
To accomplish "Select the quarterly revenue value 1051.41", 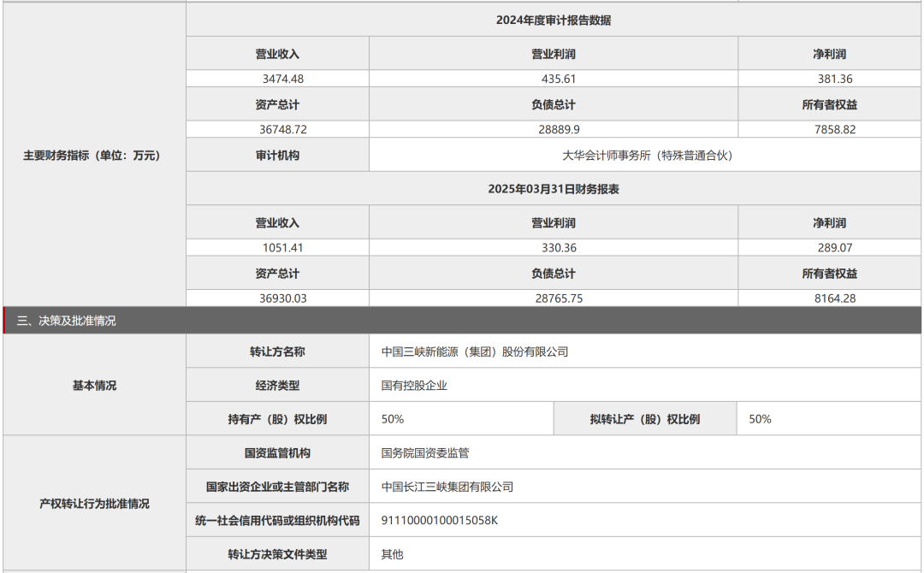I will (283, 248).
